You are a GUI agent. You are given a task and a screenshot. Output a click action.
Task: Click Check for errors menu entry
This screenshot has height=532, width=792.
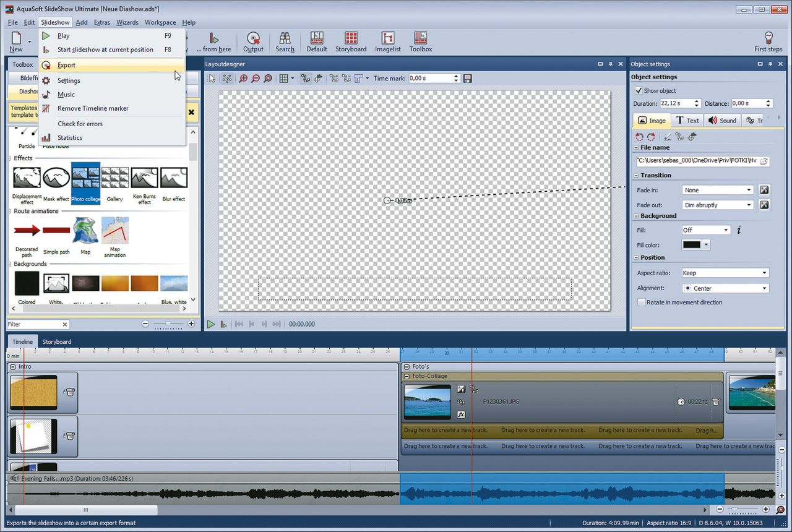[x=80, y=124]
